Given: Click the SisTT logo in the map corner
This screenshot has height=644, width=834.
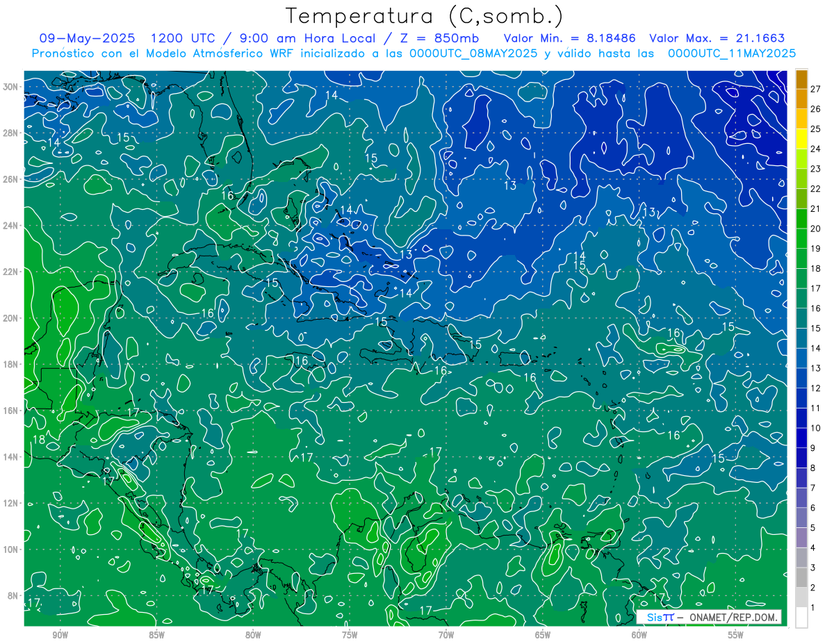Looking at the screenshot, I should 660,617.
